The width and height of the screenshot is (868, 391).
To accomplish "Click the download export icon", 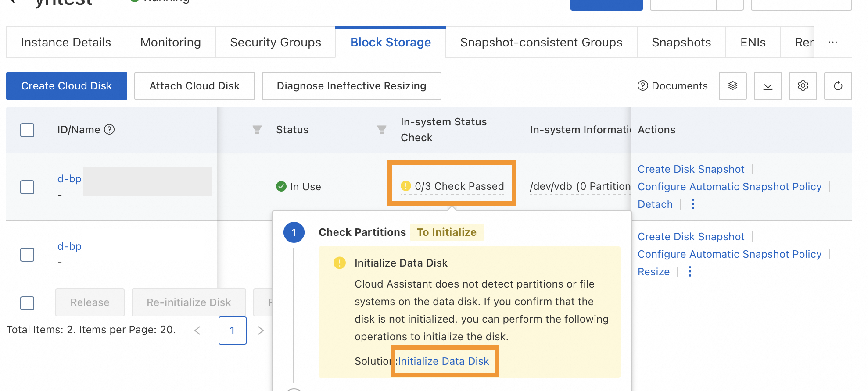I will [768, 86].
